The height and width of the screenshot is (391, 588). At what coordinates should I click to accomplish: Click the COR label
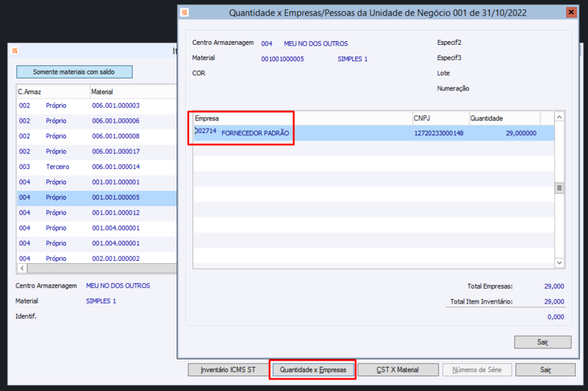[x=198, y=73]
